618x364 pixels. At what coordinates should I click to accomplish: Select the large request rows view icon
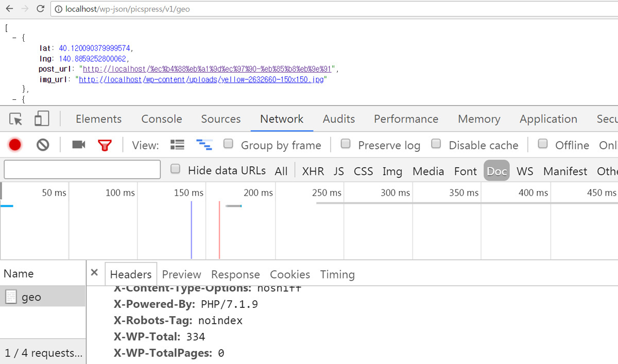click(x=177, y=145)
